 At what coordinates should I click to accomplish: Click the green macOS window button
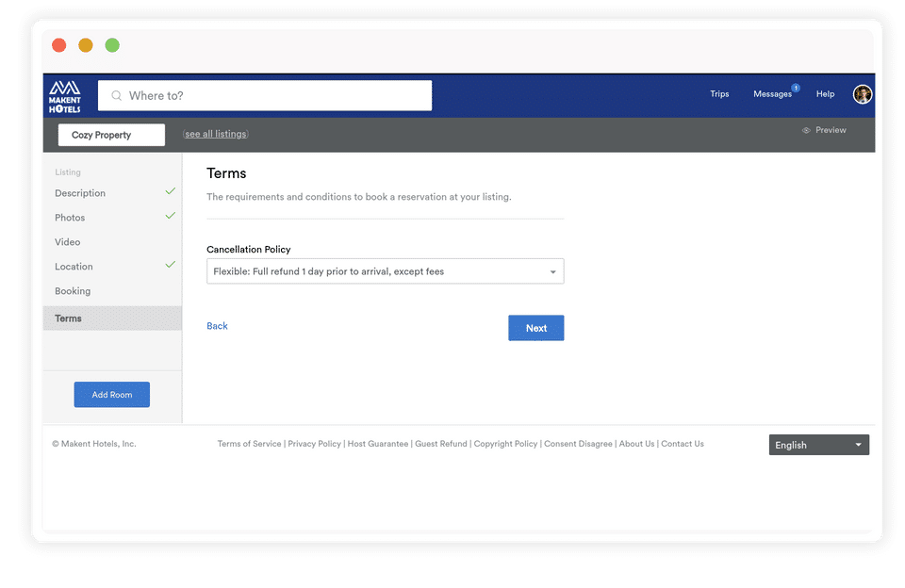[112, 45]
